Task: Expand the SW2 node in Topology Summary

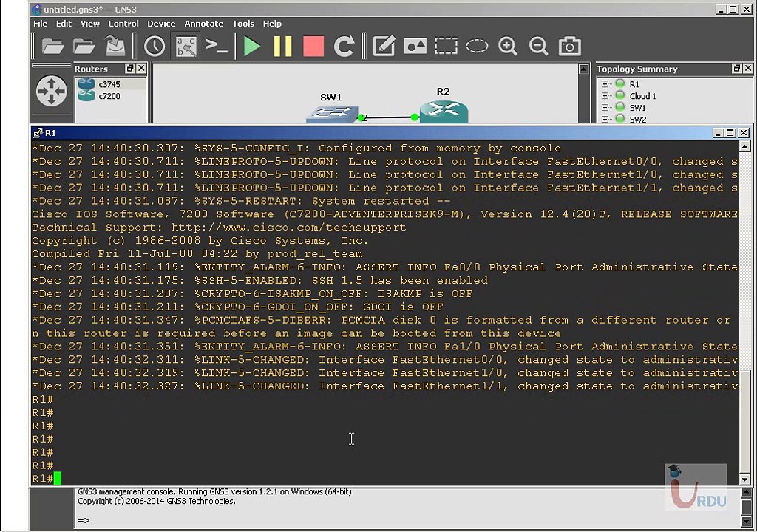Action: pos(605,119)
